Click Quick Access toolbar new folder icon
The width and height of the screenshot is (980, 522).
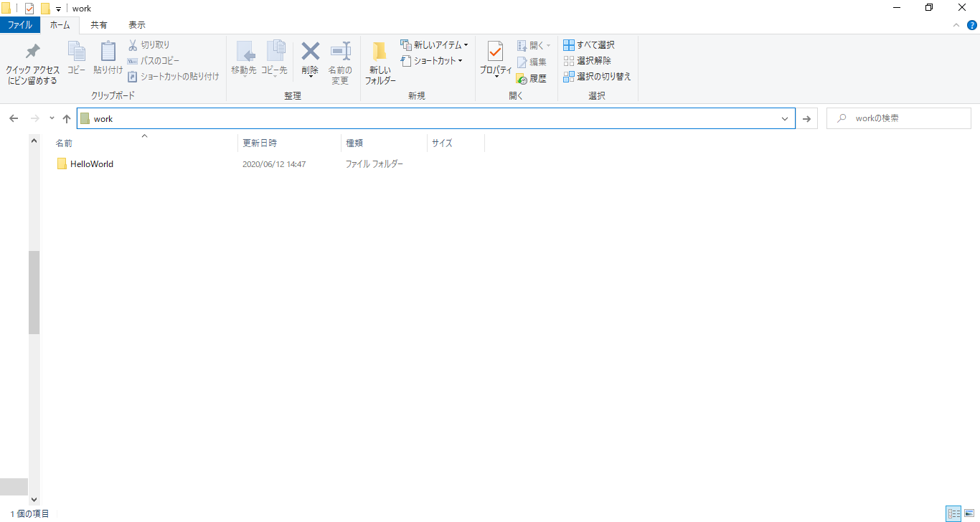pos(45,9)
